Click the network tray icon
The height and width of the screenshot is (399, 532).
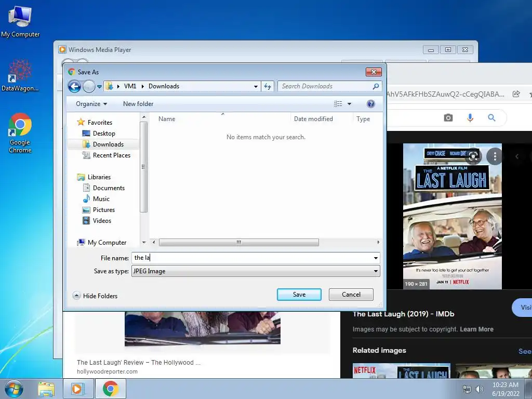[x=467, y=389]
